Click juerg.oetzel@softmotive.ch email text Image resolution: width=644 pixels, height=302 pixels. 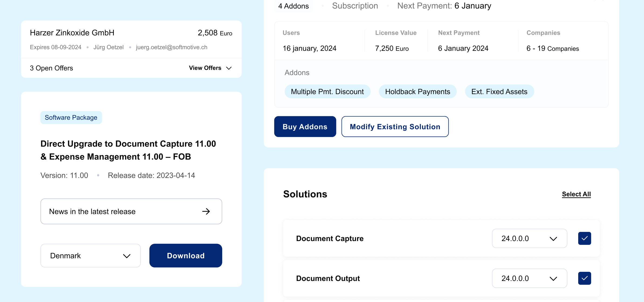[172, 47]
